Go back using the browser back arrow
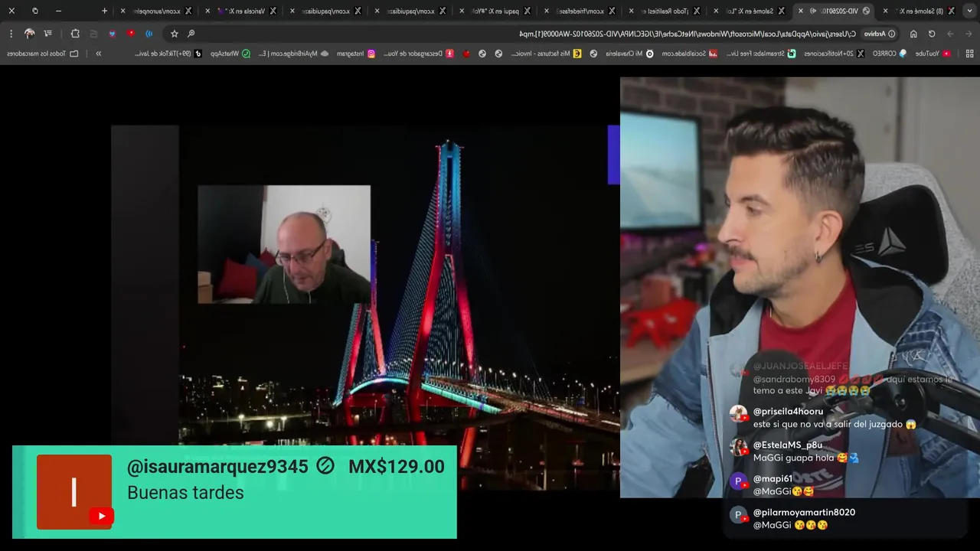 (x=969, y=34)
